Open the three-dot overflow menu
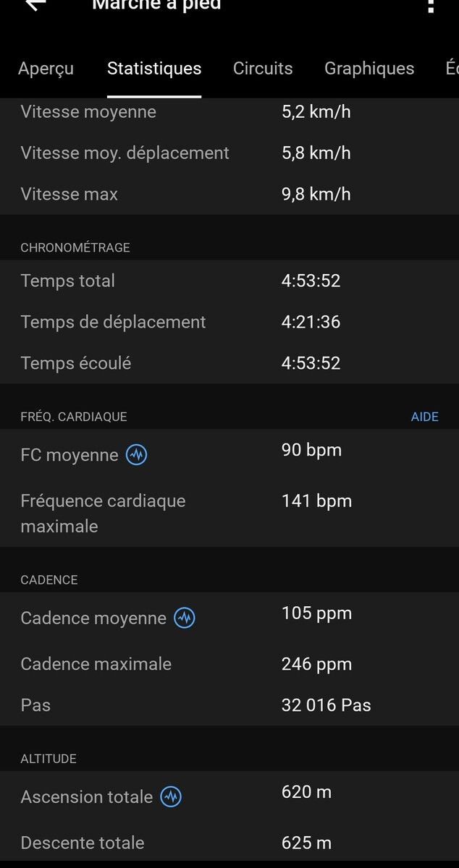The height and width of the screenshot is (868, 459). click(431, 6)
